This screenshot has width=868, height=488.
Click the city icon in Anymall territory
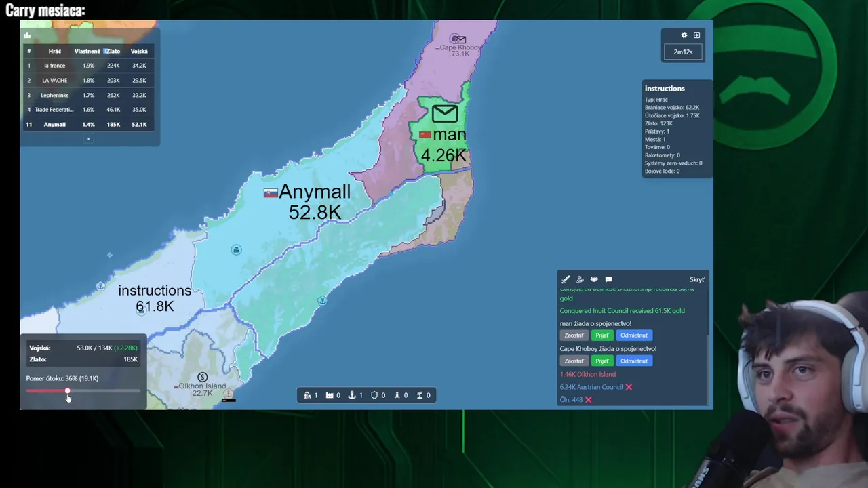(x=236, y=250)
